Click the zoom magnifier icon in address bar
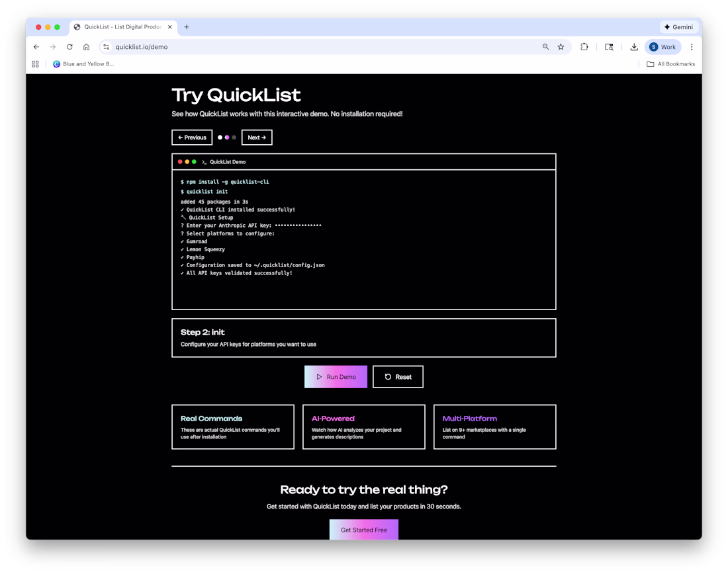Screen dimensions: 728x574 [545, 47]
